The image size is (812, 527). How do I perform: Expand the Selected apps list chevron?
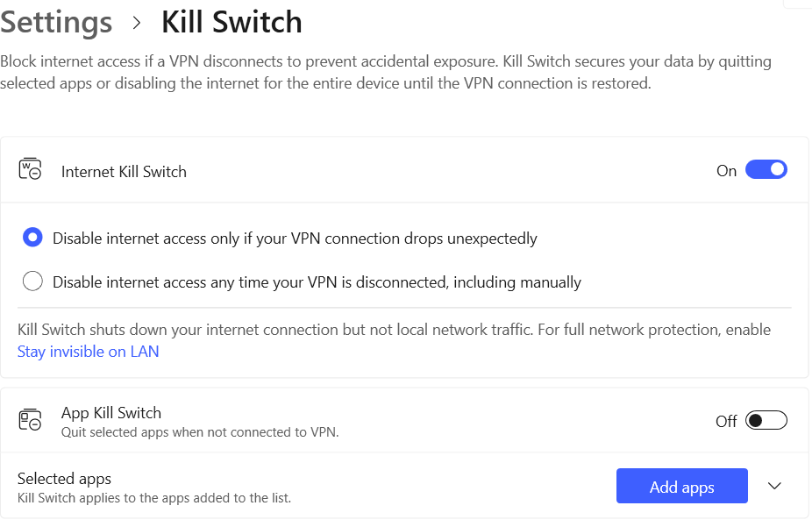tap(774, 487)
